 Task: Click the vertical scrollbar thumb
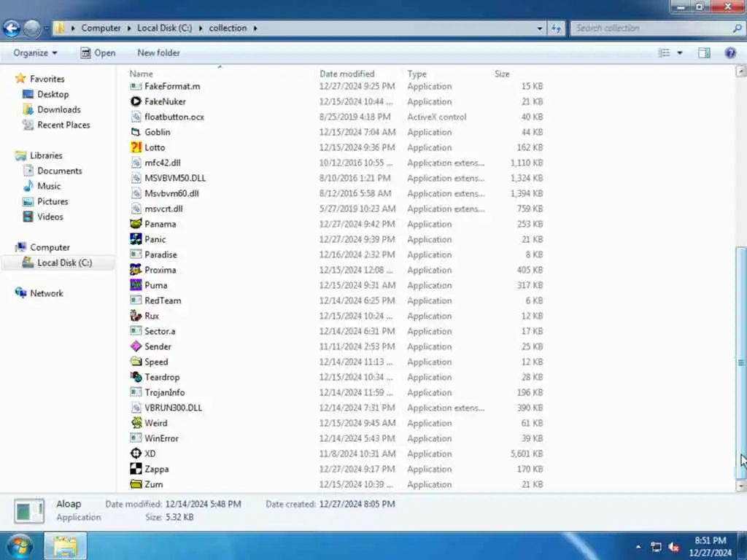pos(741,363)
